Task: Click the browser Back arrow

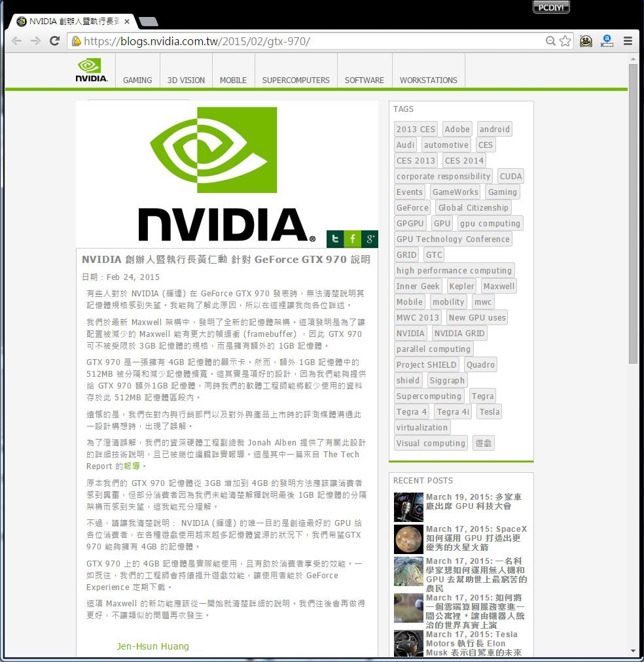Action: pyautogui.click(x=17, y=41)
